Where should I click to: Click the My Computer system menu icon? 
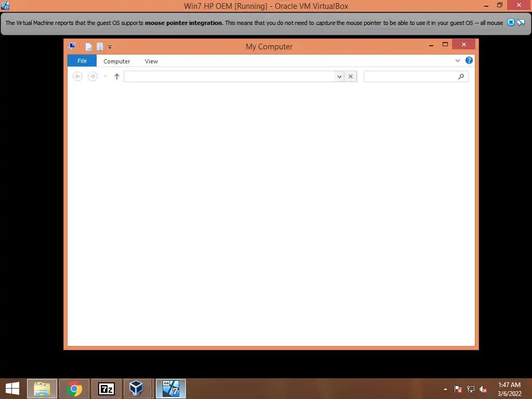point(72,46)
